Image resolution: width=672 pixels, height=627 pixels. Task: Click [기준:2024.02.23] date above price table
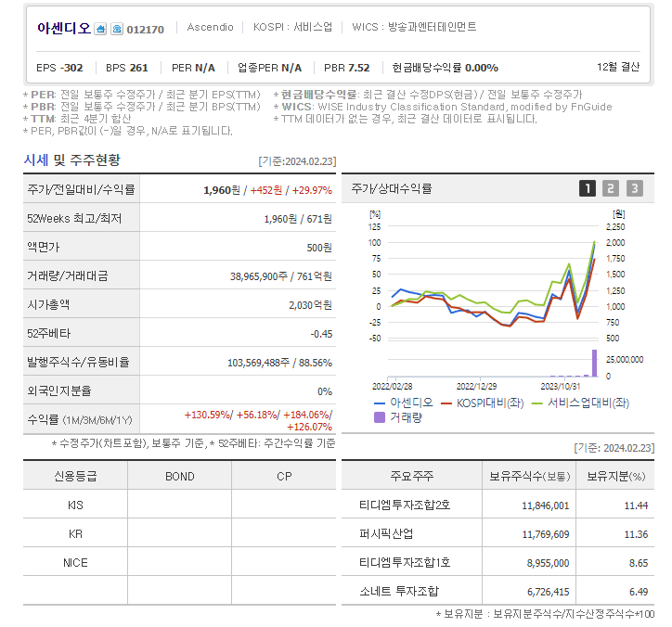pos(297,161)
